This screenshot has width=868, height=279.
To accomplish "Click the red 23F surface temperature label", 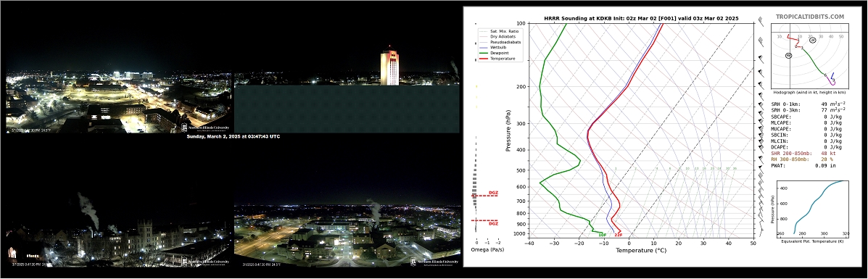I will click(619, 236).
